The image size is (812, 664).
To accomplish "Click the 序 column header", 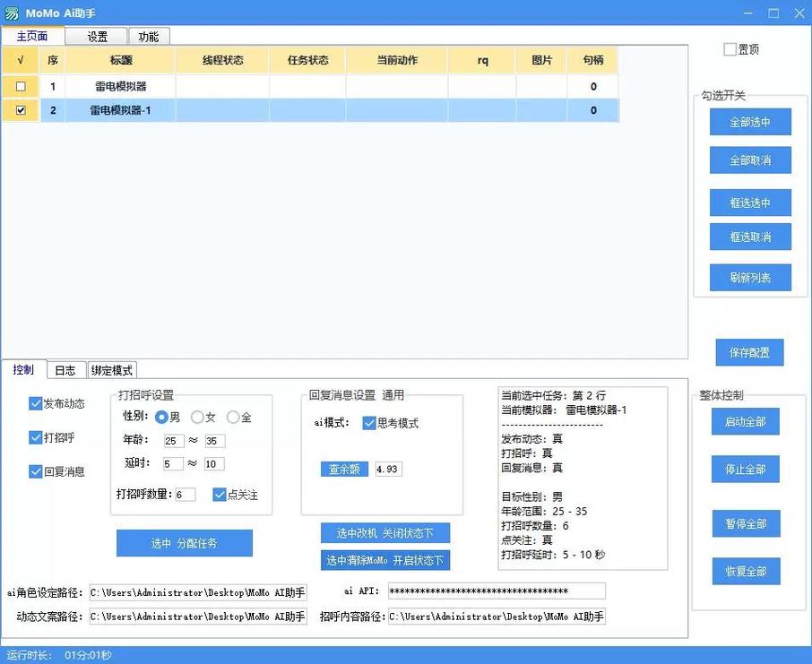I will (x=52, y=60).
